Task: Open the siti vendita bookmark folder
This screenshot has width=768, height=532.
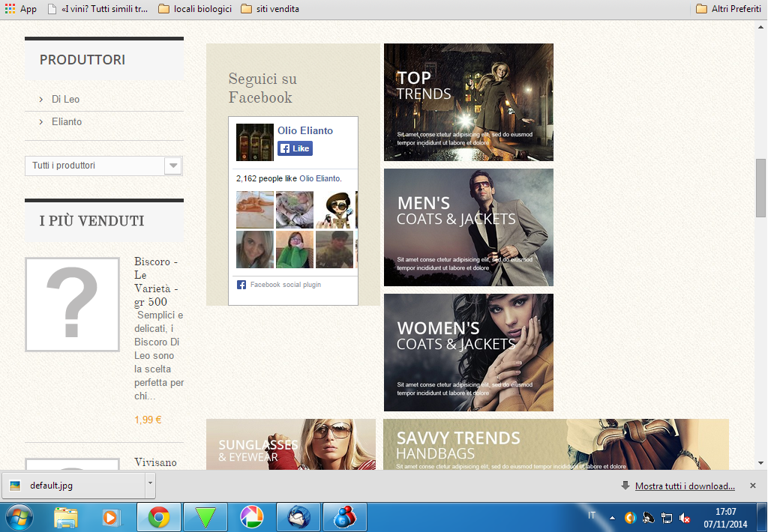Action: (x=270, y=9)
